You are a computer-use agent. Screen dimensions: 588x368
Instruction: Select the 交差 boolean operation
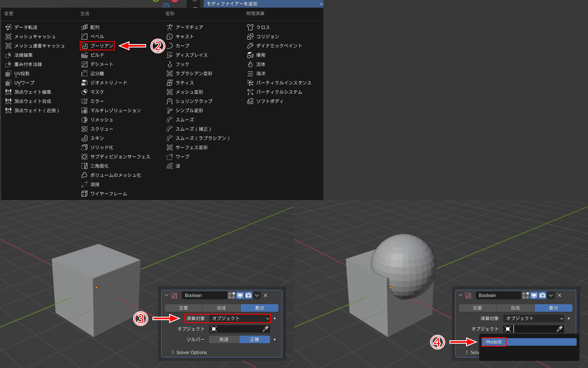pyautogui.click(x=184, y=308)
